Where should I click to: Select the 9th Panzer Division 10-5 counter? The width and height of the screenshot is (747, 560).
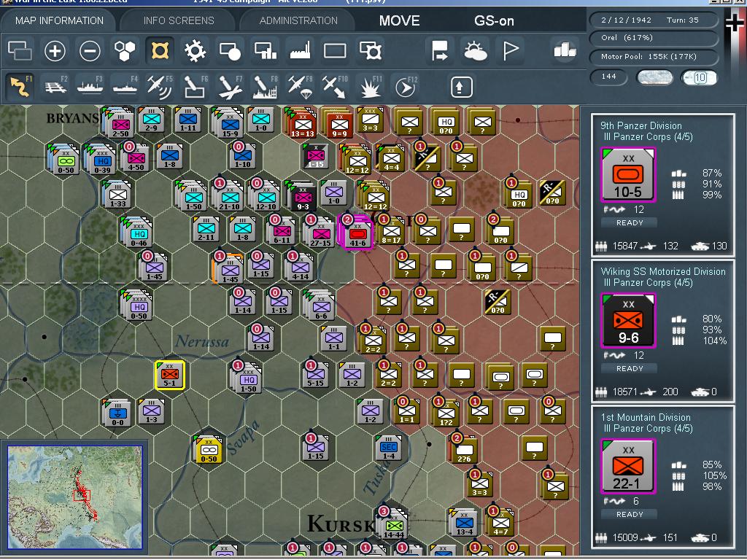[x=628, y=175]
